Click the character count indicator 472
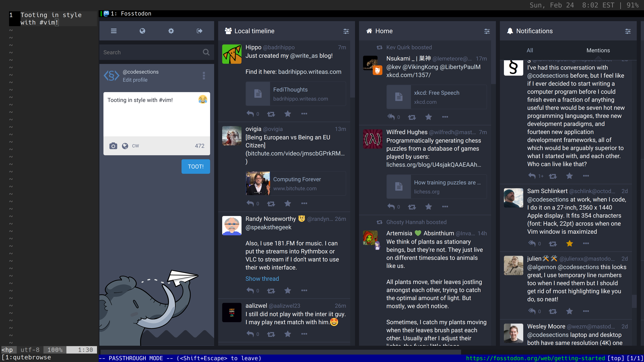This screenshot has width=644, height=362. (199, 145)
